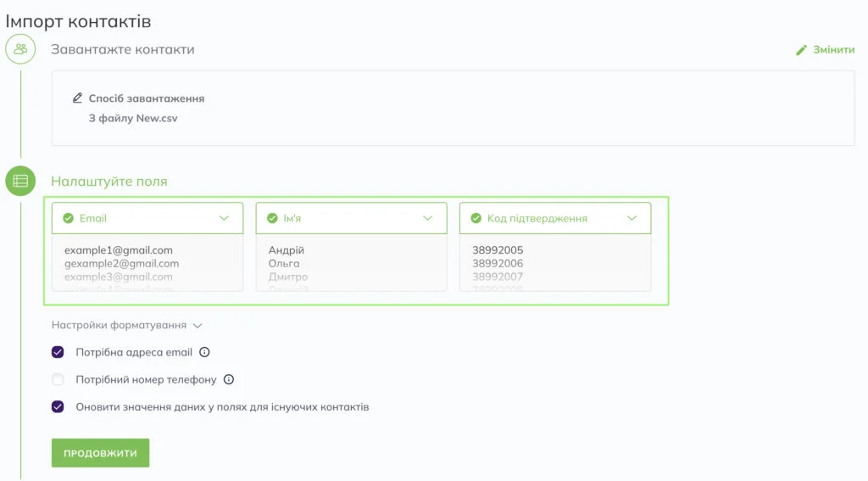The width and height of the screenshot is (868, 481).
Task: Click the info icon beside Потрібна адреса email
Action: pos(204,352)
